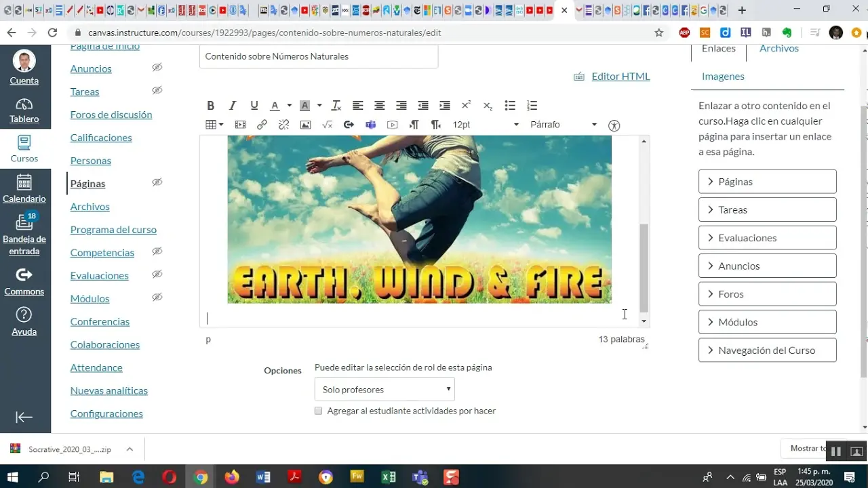This screenshot has height=488, width=868.
Task: Start a bulleted list
Action: click(509, 105)
